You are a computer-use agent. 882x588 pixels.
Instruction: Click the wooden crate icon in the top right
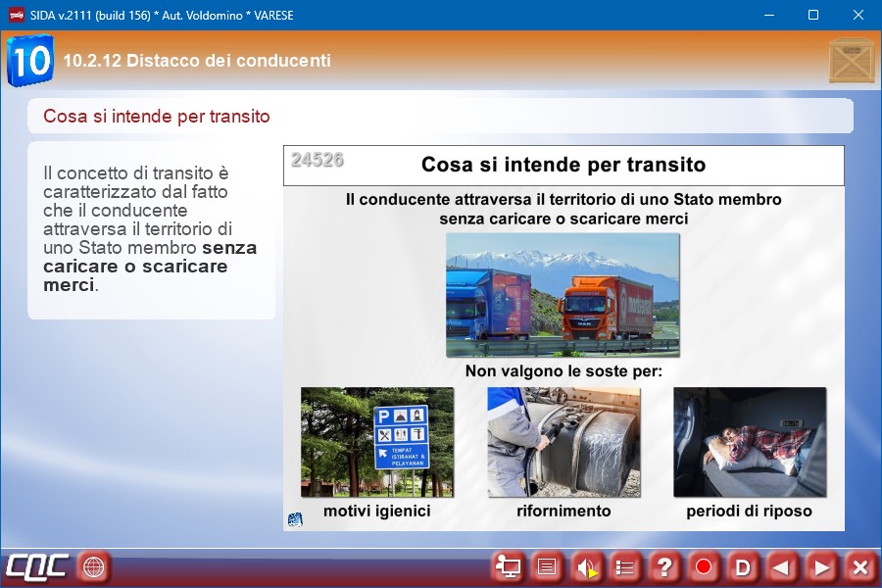tap(851, 61)
